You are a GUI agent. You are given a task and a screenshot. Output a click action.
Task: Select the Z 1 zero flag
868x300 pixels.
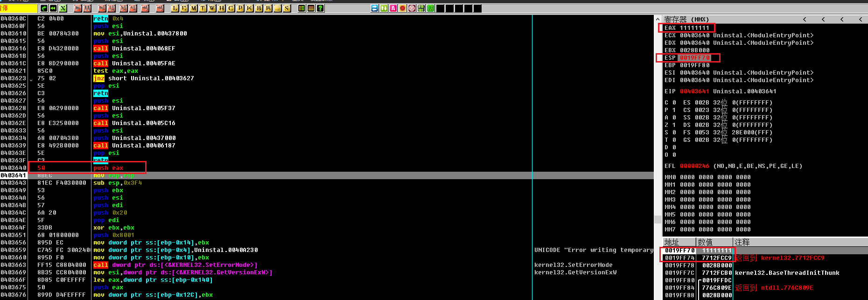coord(670,125)
